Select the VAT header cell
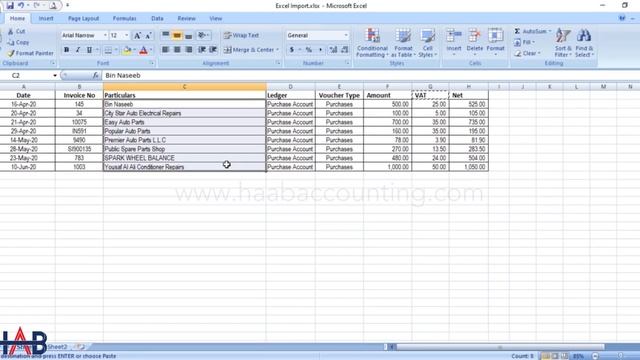This screenshot has height=360, width=640. coord(430,95)
